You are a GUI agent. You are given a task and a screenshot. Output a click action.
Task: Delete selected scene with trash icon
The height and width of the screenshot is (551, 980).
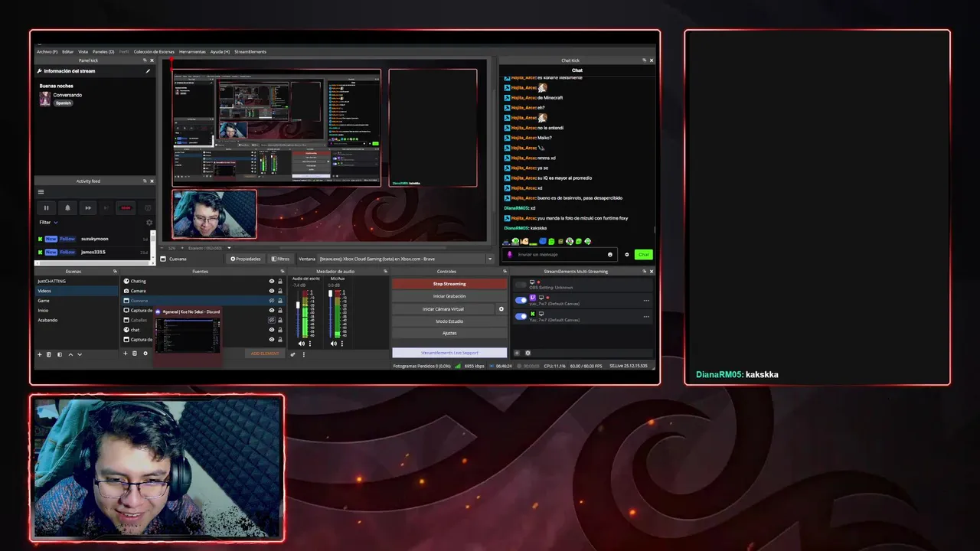(49, 354)
